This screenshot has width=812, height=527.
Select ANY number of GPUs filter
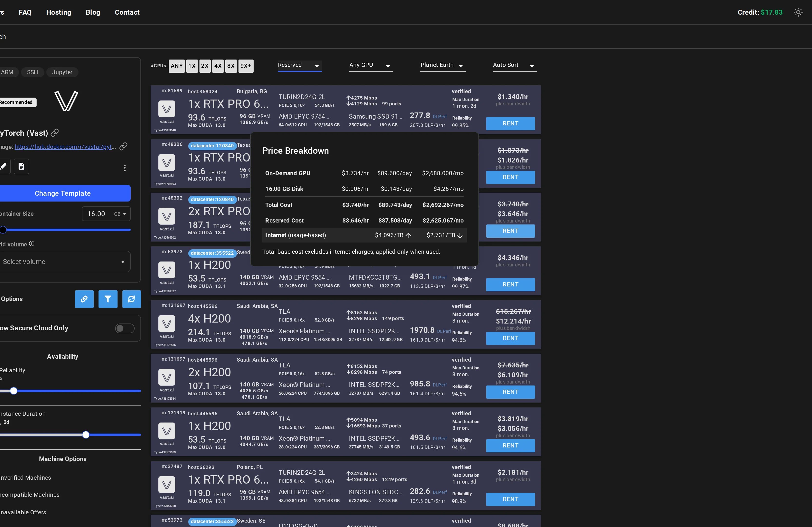point(177,66)
